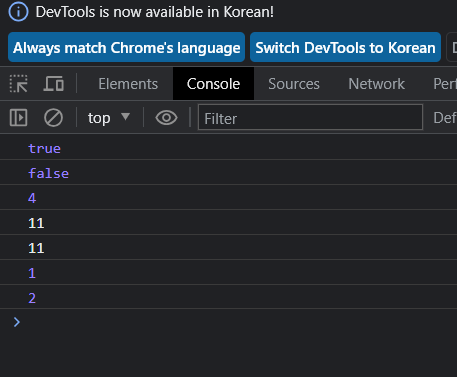Image resolution: width=457 pixels, height=377 pixels.
Task: Select the Console tab
Action: pyautogui.click(x=213, y=84)
